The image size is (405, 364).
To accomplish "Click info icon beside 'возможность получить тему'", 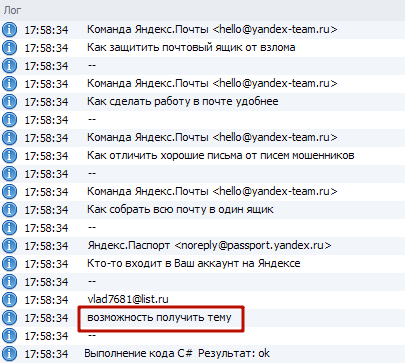I will point(9,318).
